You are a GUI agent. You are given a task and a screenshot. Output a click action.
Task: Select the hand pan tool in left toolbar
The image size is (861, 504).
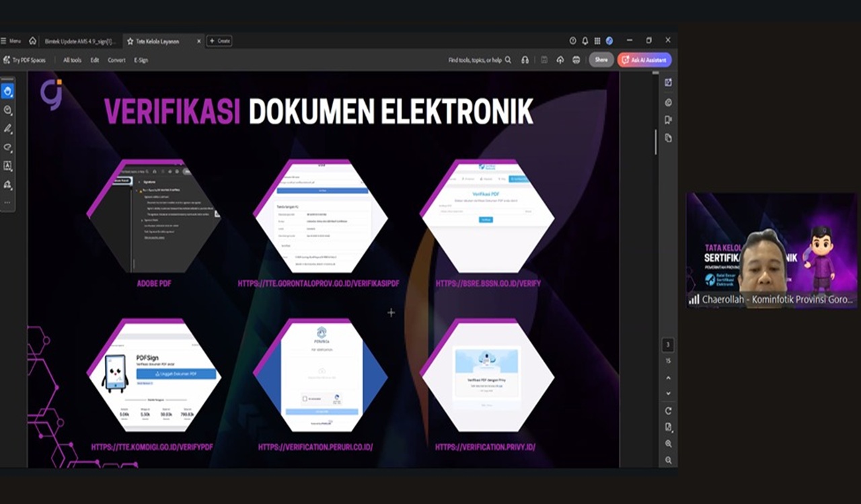(x=8, y=91)
